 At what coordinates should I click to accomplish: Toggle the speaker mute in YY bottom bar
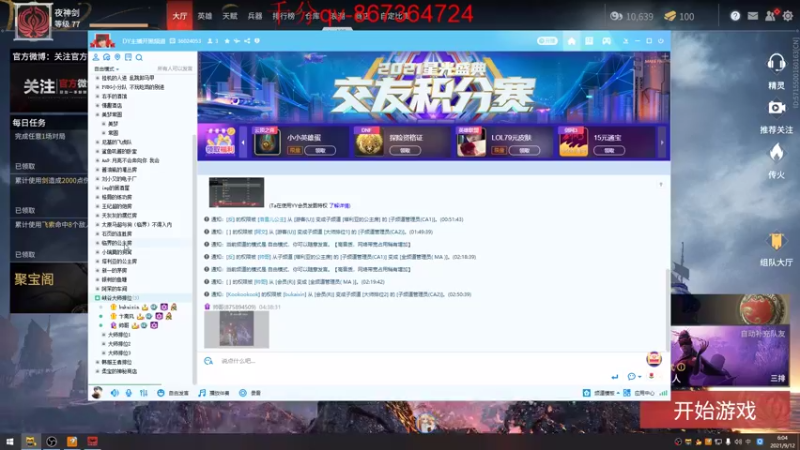115,393
